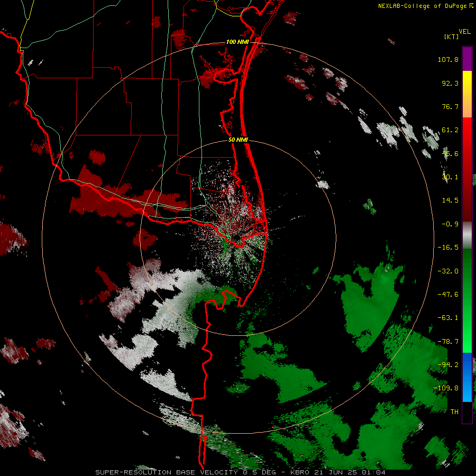The width and height of the screenshot is (476, 476).
Task: Click the -47.6 velocity scale value
Action: pos(448,295)
